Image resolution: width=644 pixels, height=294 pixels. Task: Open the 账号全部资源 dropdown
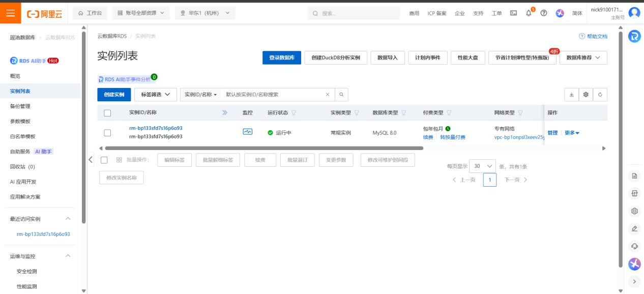tap(141, 13)
